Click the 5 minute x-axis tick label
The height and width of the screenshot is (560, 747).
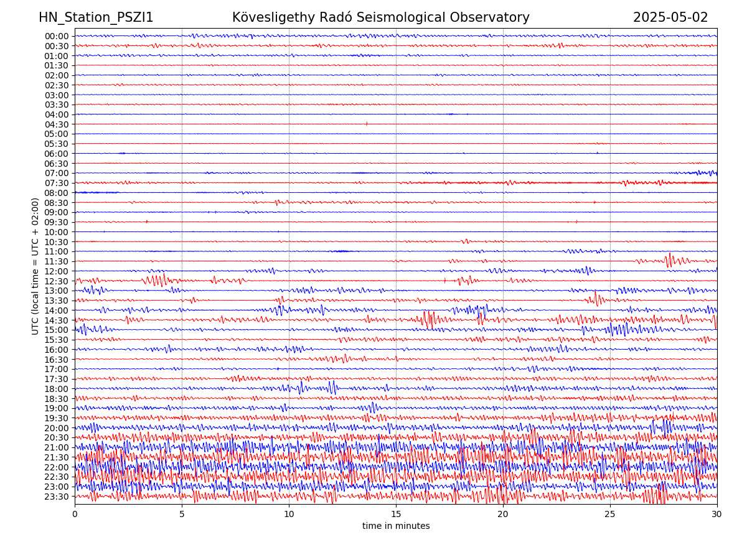coord(182,515)
